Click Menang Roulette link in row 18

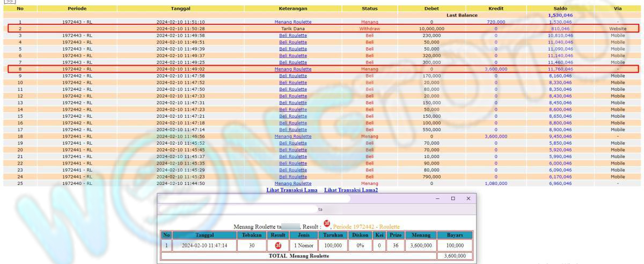point(293,137)
